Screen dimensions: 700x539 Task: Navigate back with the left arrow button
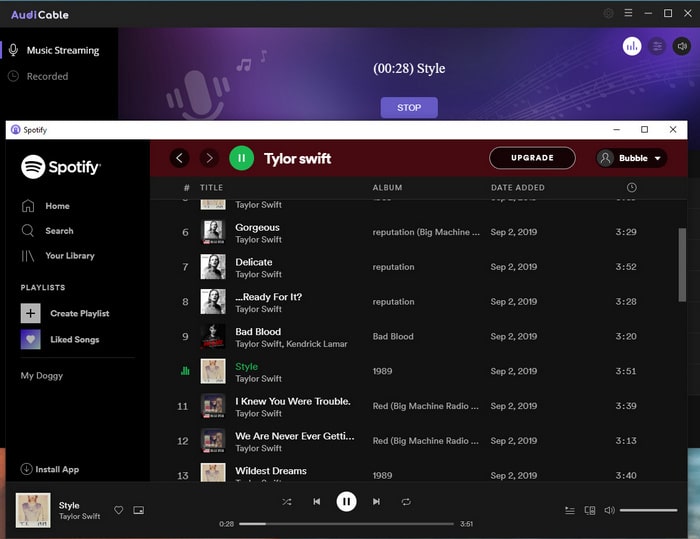coord(180,158)
